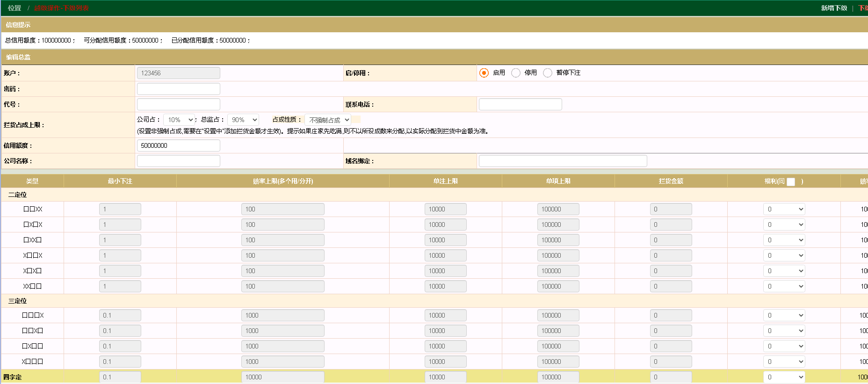Click the 赔率上限(多个用/分开) column header

coord(283,181)
